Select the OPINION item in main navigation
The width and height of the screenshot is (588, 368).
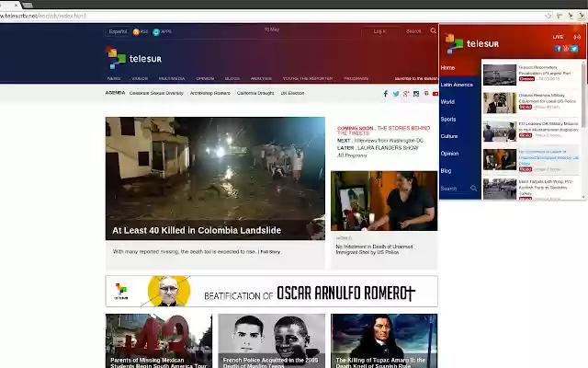coord(205,78)
